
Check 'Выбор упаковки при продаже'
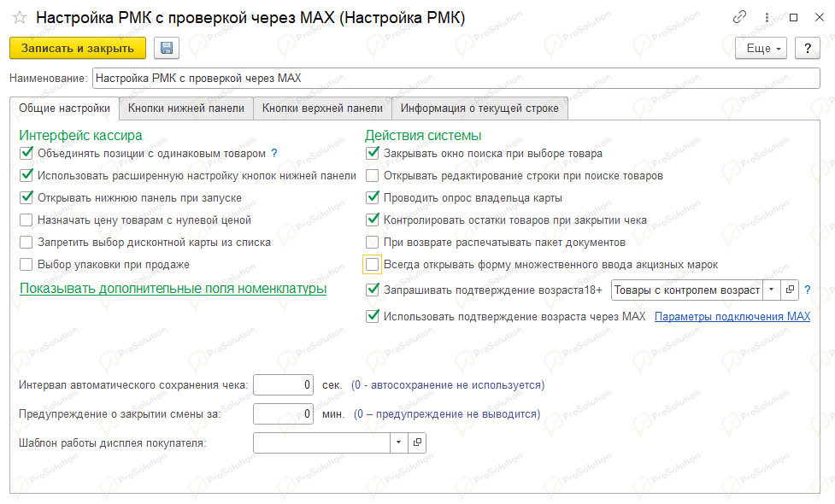[x=26, y=265]
